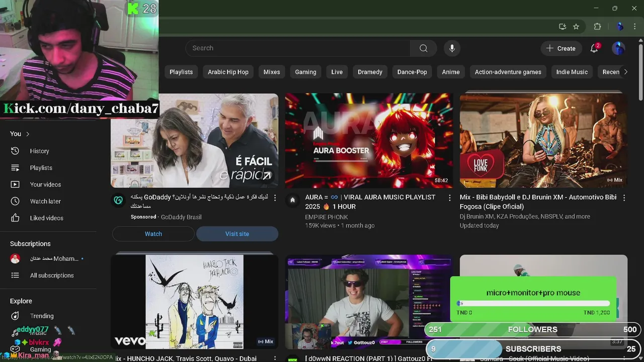Click the '159K views • 1 month ago' text
Screen dimensions: 644x362
(x=340, y=226)
